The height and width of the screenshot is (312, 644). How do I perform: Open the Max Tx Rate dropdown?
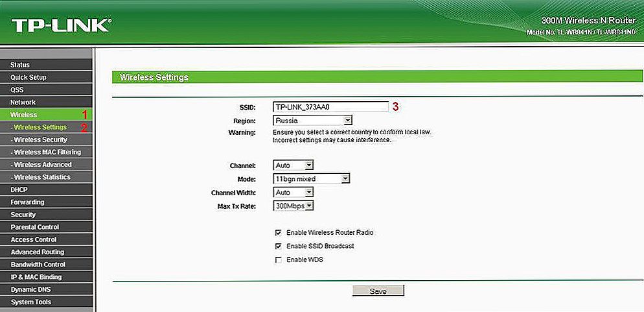[x=293, y=206]
